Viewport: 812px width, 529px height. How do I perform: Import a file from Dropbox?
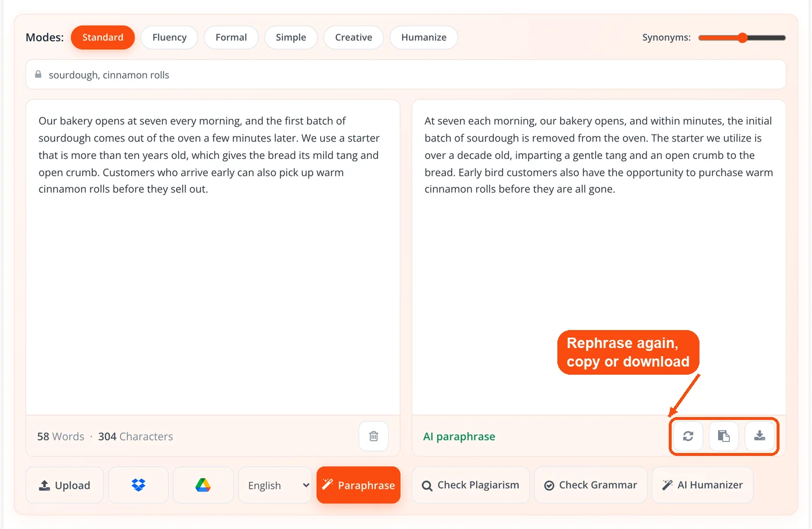tap(138, 485)
